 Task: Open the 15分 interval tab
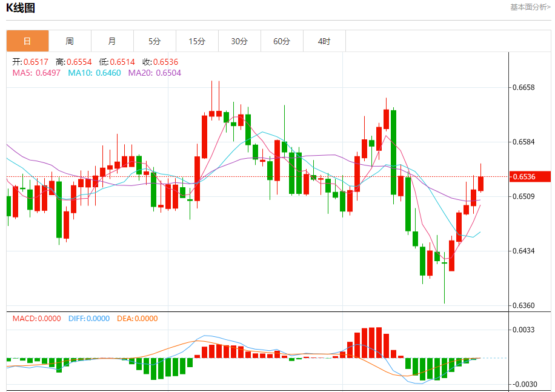pos(197,41)
